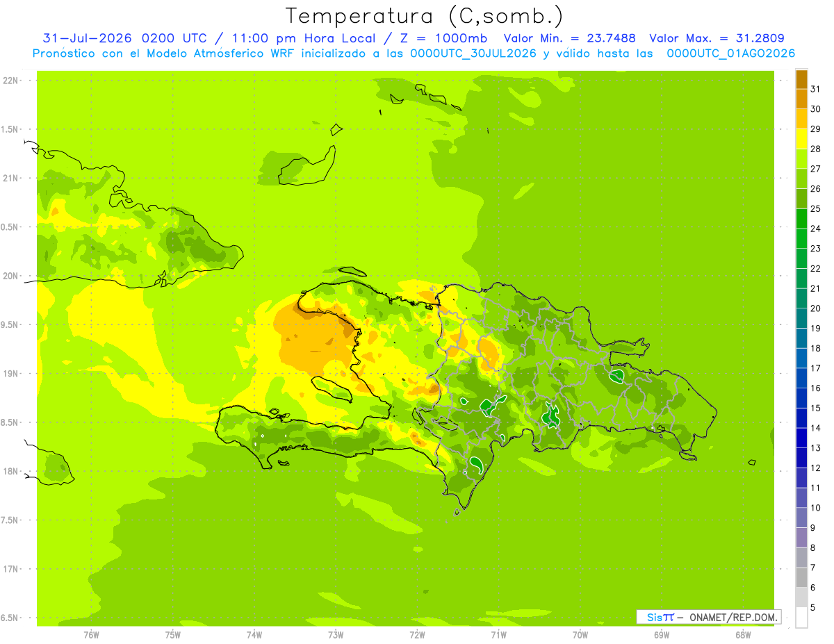This screenshot has height=644, width=834.
Task: Click legend color band between 24 and 25
Action: 802,219
